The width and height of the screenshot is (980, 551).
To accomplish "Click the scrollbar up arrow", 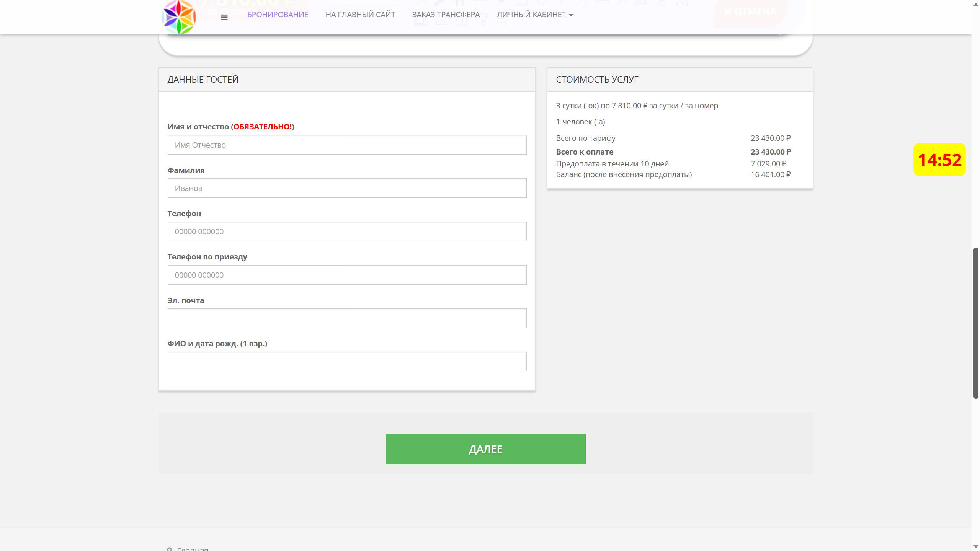I will pos(976,4).
